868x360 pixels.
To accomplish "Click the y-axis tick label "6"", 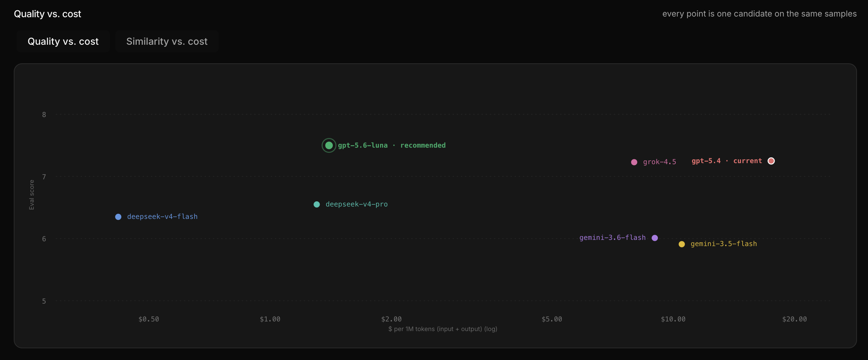I will click(x=44, y=239).
